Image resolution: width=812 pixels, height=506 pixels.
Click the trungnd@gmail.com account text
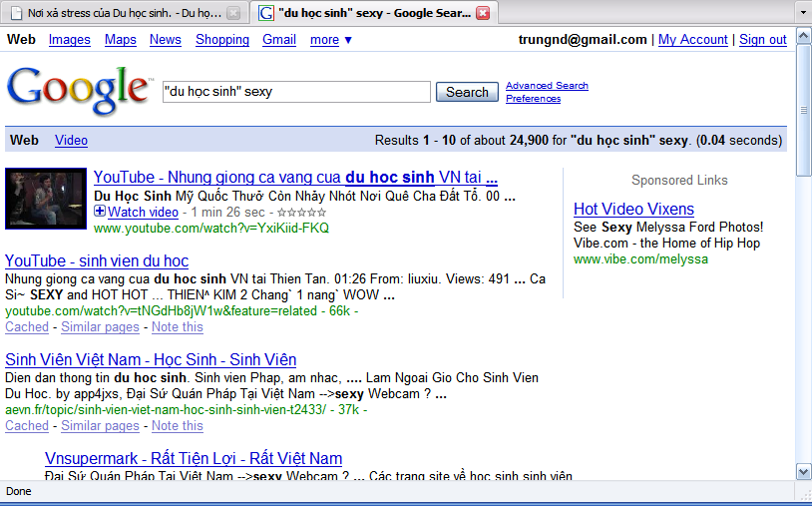[583, 40]
